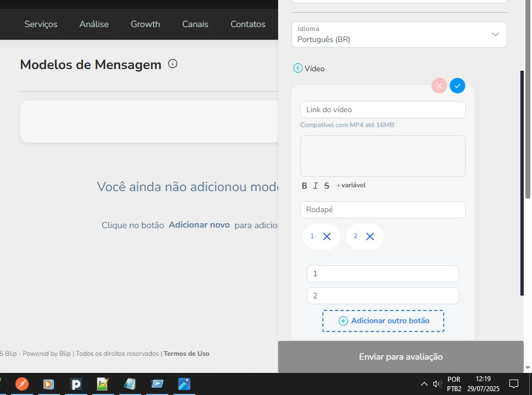Open the P app in taskbar
Viewport: 532px width, 395px height.
[76, 384]
